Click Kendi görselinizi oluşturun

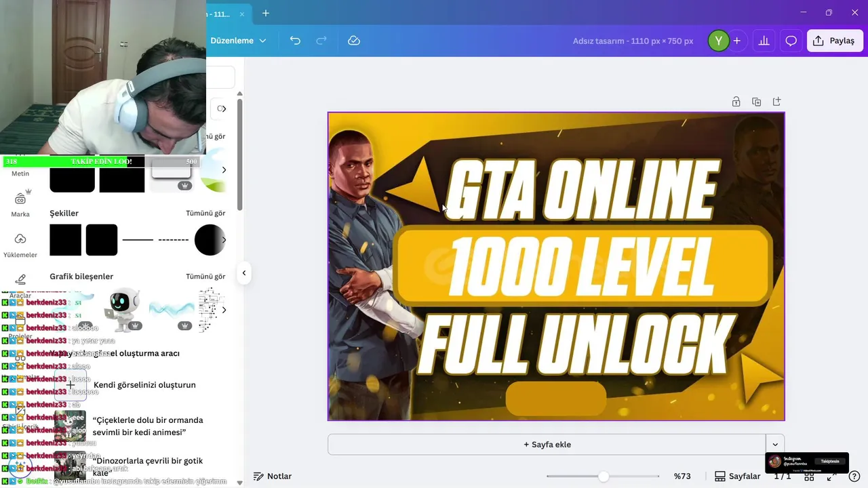pos(144,385)
